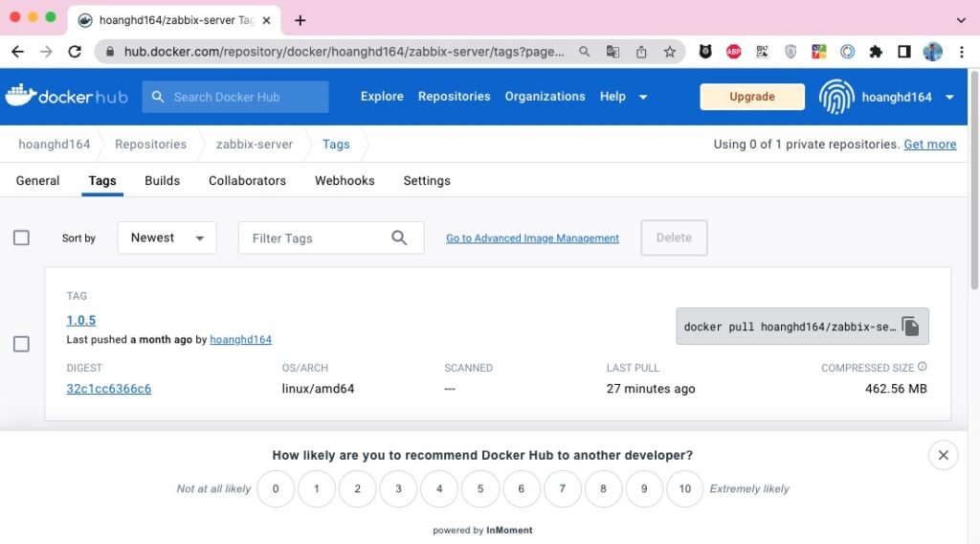Switch to the Builds tab
980x544 pixels.
coord(162,181)
